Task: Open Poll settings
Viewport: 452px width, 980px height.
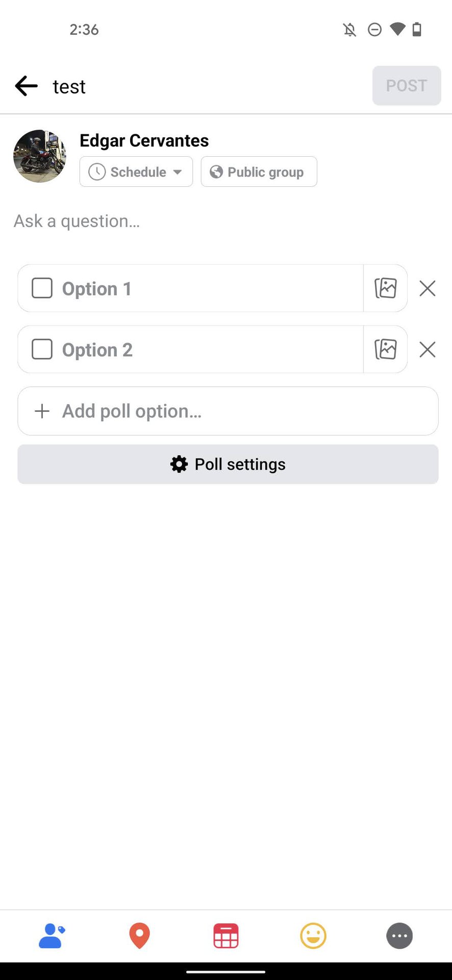Action: (228, 464)
